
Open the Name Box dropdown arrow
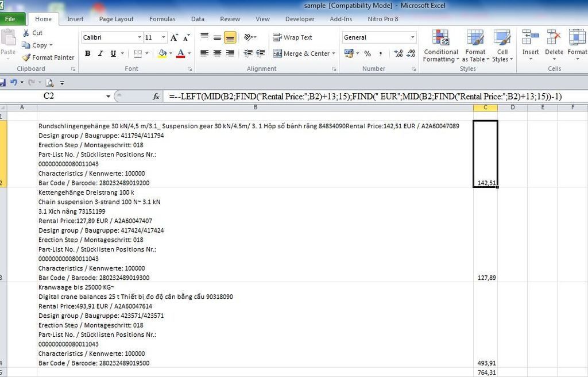[x=108, y=97]
